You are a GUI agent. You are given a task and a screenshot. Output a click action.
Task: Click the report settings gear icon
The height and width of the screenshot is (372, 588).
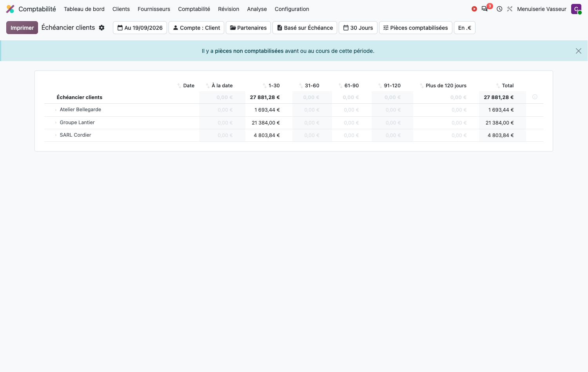pyautogui.click(x=102, y=28)
